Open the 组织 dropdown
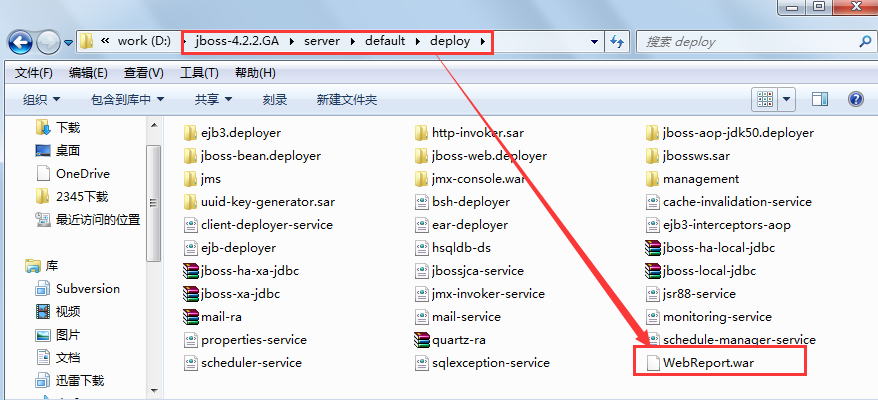This screenshot has width=878, height=400. [x=41, y=100]
